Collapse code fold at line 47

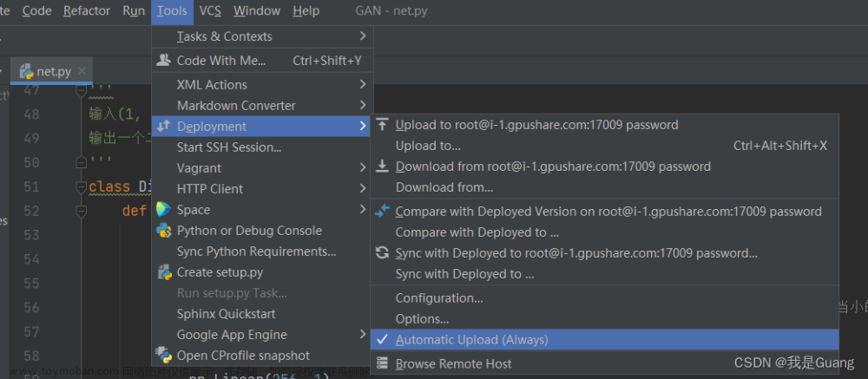tap(82, 89)
